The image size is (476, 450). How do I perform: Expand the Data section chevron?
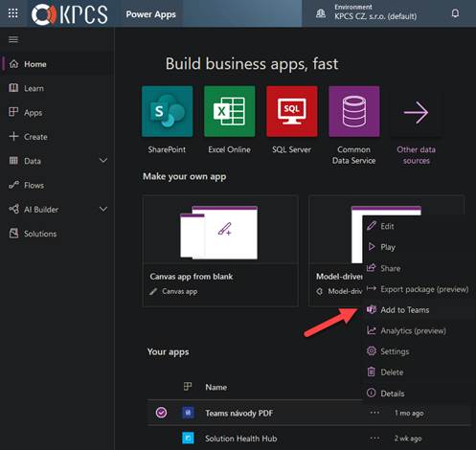103,161
